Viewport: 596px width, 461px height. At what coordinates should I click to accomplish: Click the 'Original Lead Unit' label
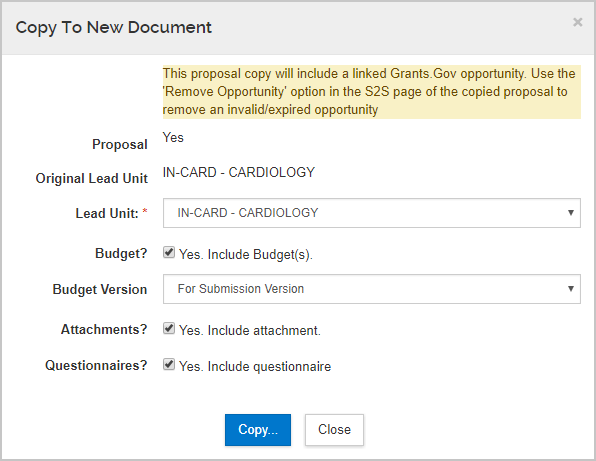coord(92,178)
